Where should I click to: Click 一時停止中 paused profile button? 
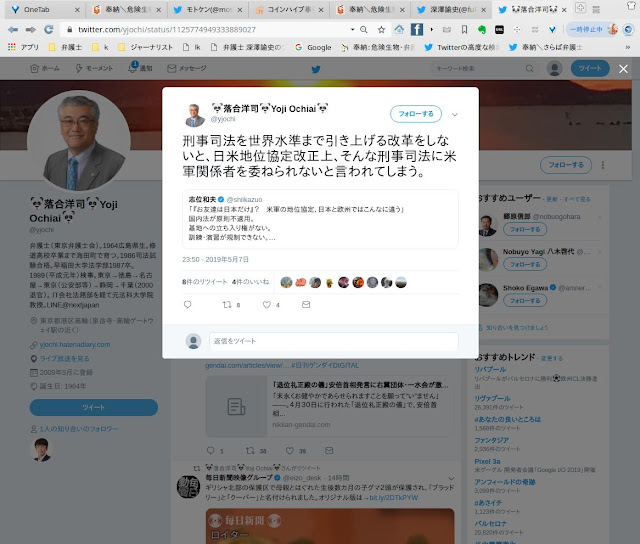coord(593,29)
